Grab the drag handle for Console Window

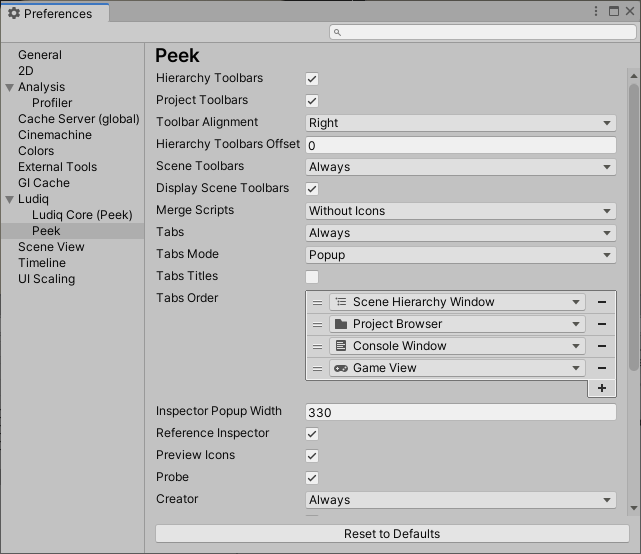(317, 347)
